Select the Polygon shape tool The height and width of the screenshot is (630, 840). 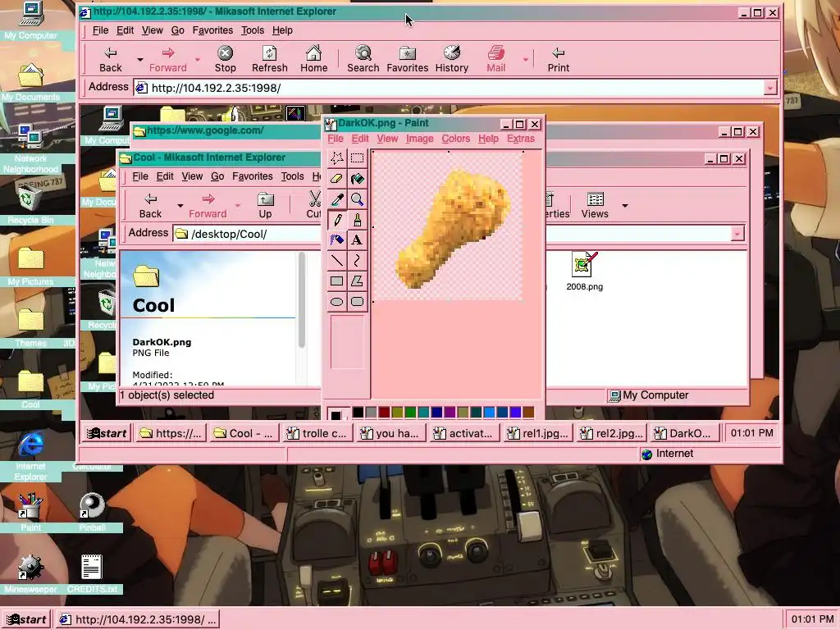[358, 281]
